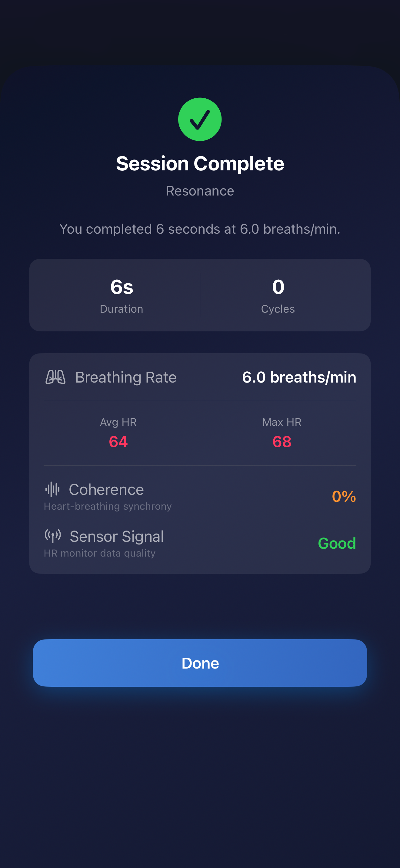The width and height of the screenshot is (400, 868).
Task: Expand the Coherence heart-breathing synchrony section
Action: [x=200, y=496]
